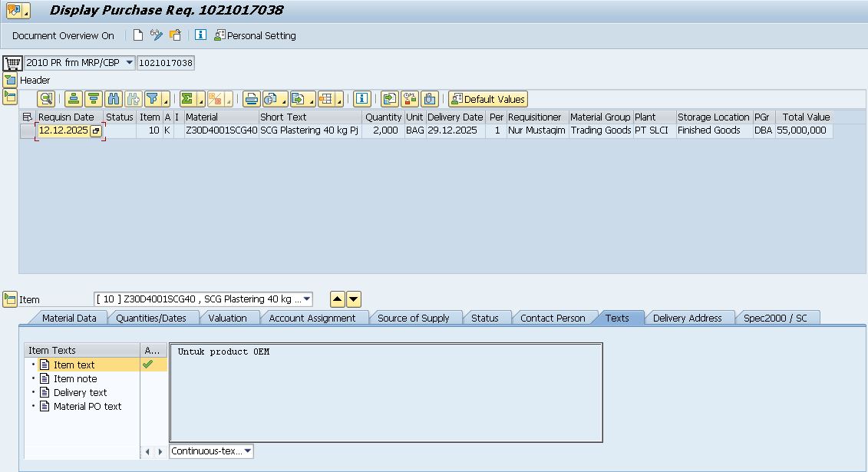Click the Create new document icon

(138, 35)
